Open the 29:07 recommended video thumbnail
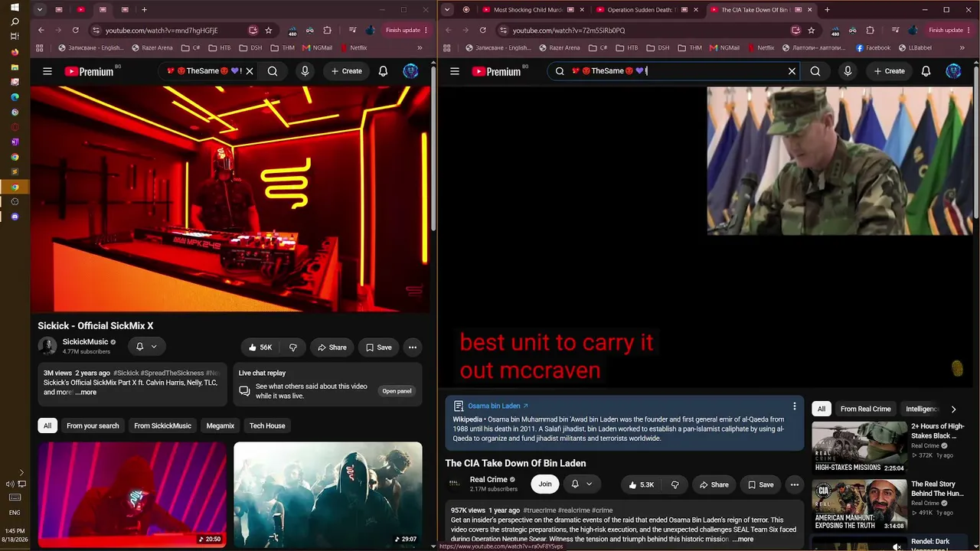This screenshot has height=551, width=980. (328, 494)
